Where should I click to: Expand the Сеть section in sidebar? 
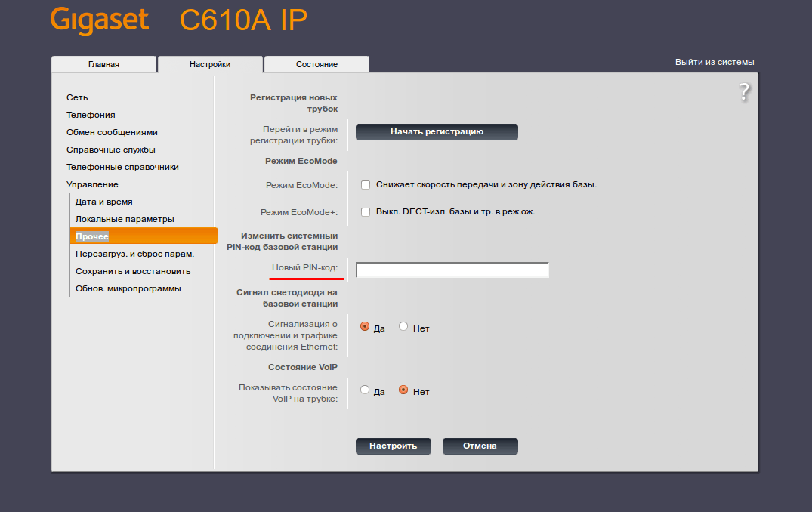coord(77,98)
